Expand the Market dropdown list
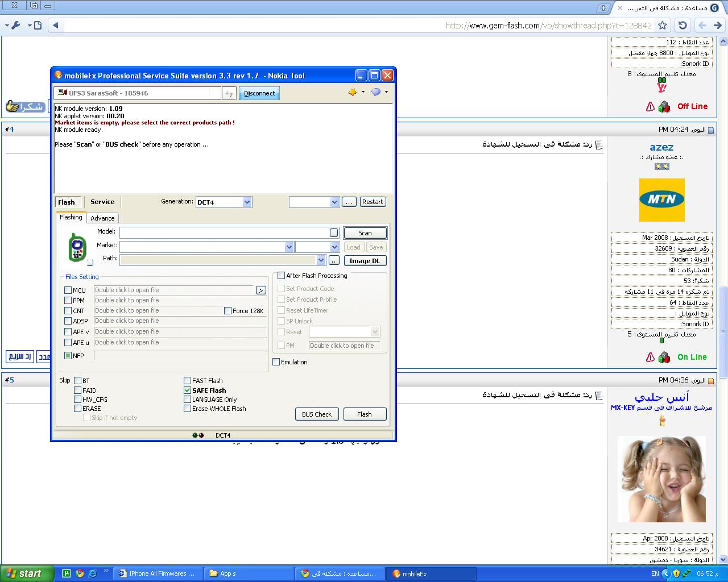This screenshot has width=728, height=582. 289,247
